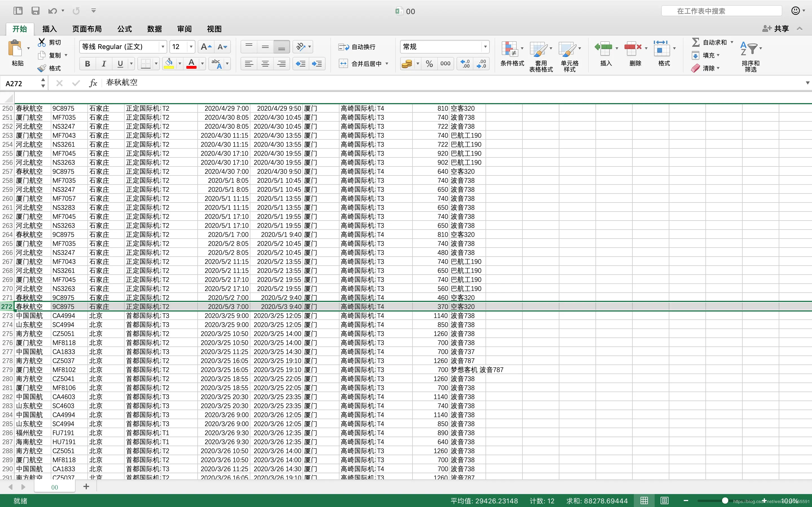The image size is (812, 507).
Task: Click the format painter brush icon
Action: [42, 68]
